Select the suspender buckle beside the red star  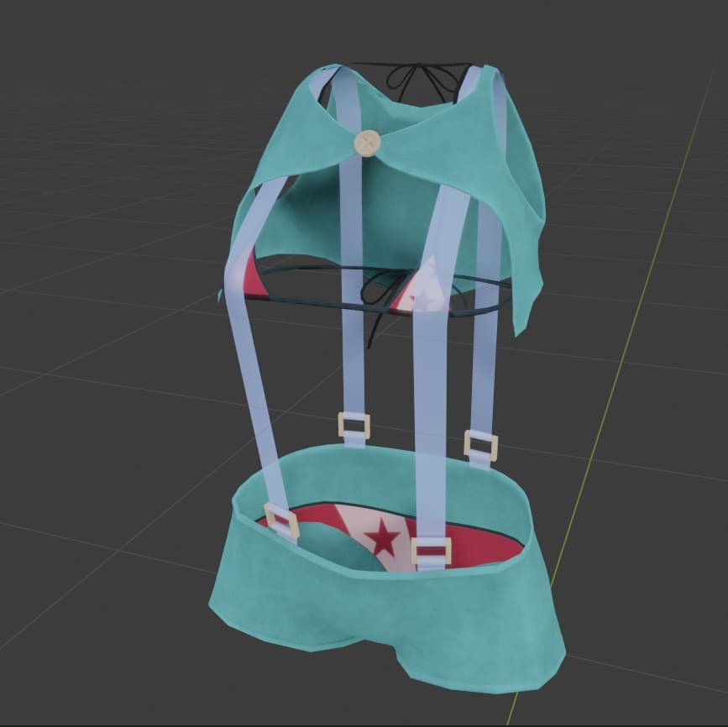432,552
